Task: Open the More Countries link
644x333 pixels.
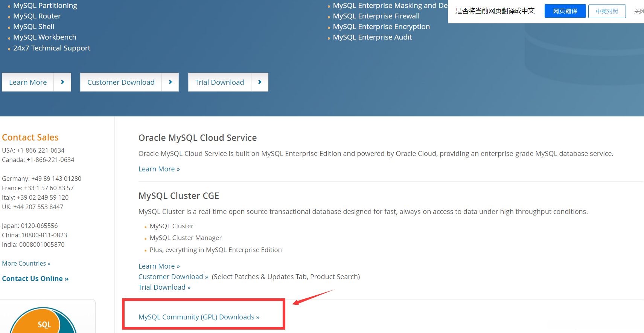Action: 26,263
